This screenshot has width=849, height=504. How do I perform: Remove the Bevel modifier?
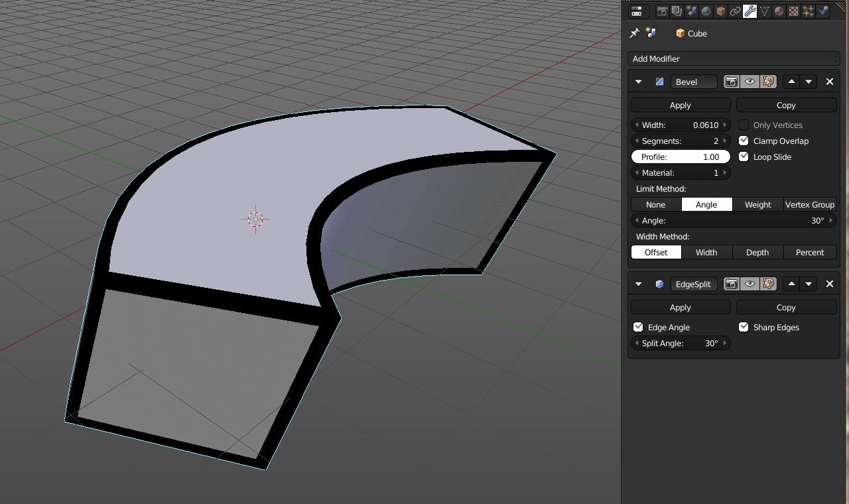830,82
